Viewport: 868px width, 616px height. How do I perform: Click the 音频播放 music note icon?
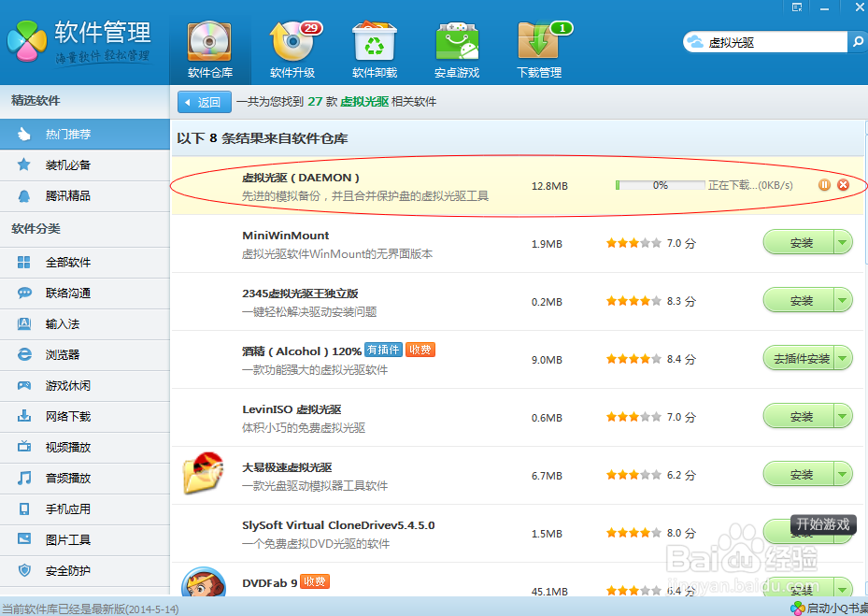pos(23,478)
